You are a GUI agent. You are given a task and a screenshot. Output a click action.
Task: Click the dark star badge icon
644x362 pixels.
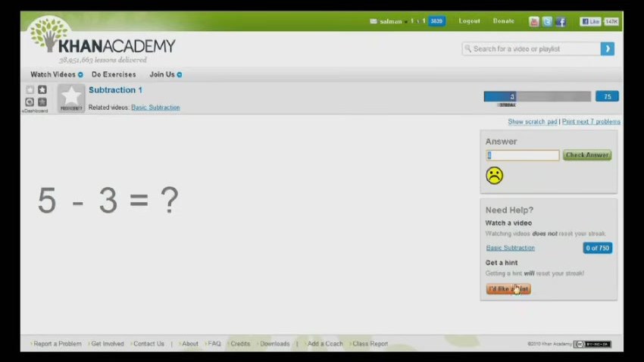[x=42, y=89]
